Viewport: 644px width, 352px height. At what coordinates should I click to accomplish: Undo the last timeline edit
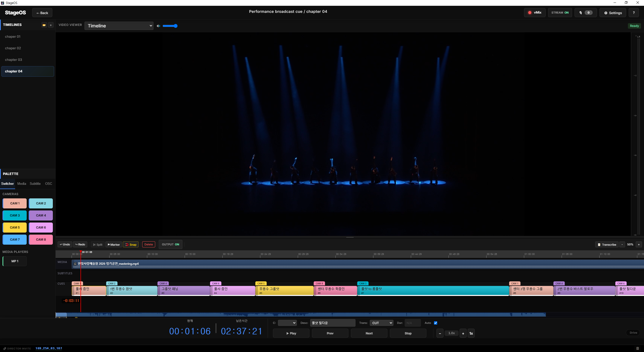[65, 244]
